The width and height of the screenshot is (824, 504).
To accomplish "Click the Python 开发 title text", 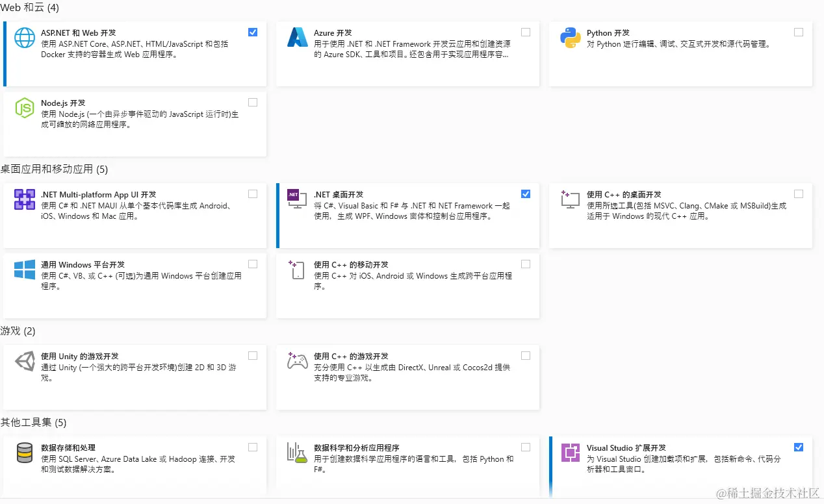I will [x=608, y=32].
